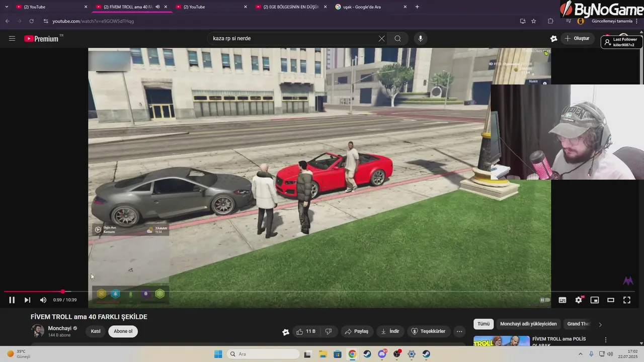This screenshot has height=362, width=644.
Task: Open the weather widget showing 35°C Güneşli
Action: (x=19, y=354)
